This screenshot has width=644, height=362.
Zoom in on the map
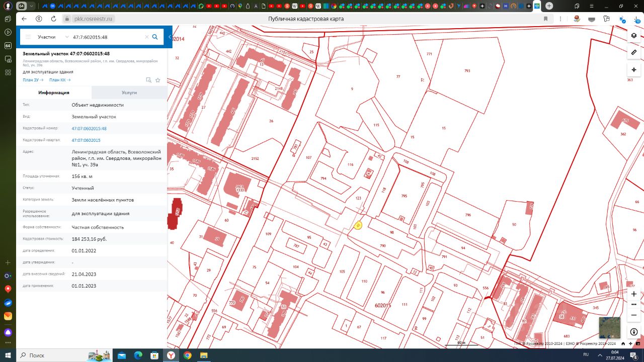point(633,294)
